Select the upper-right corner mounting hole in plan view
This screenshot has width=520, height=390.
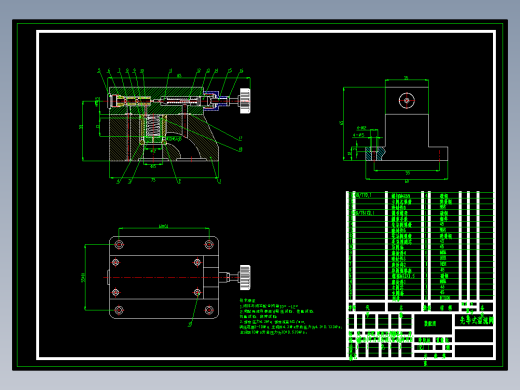209,244
